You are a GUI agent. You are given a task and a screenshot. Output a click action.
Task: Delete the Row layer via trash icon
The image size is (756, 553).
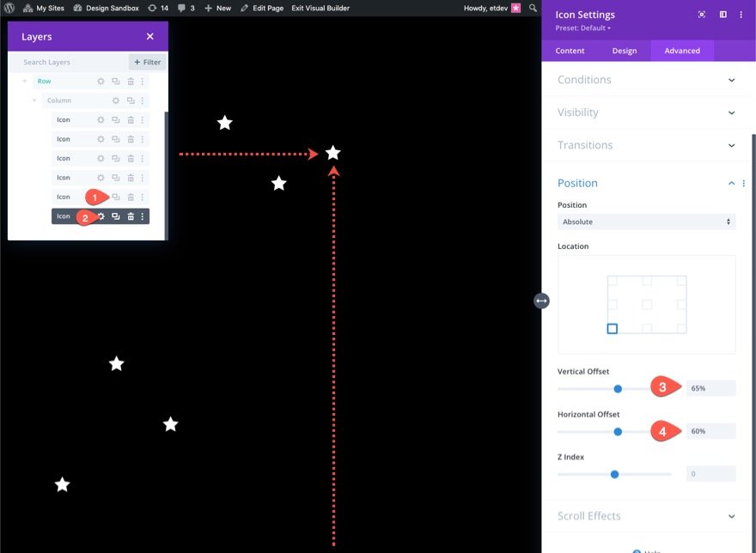[131, 82]
